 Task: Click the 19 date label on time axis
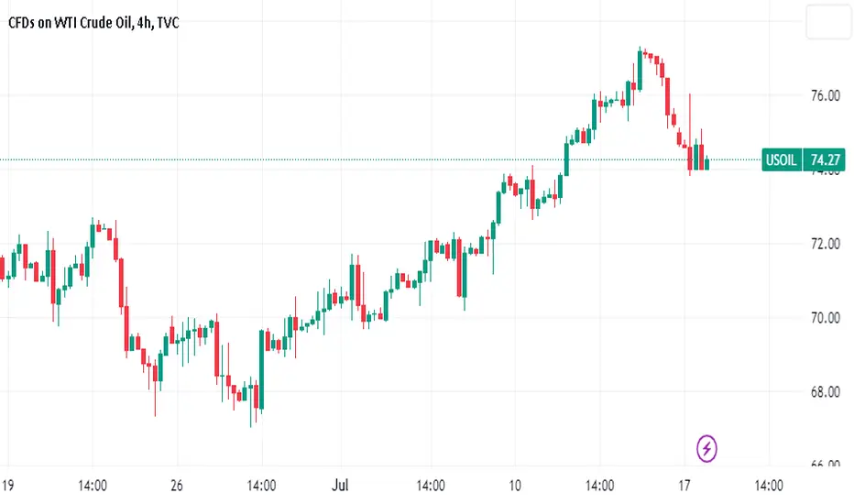pyautogui.click(x=7, y=485)
